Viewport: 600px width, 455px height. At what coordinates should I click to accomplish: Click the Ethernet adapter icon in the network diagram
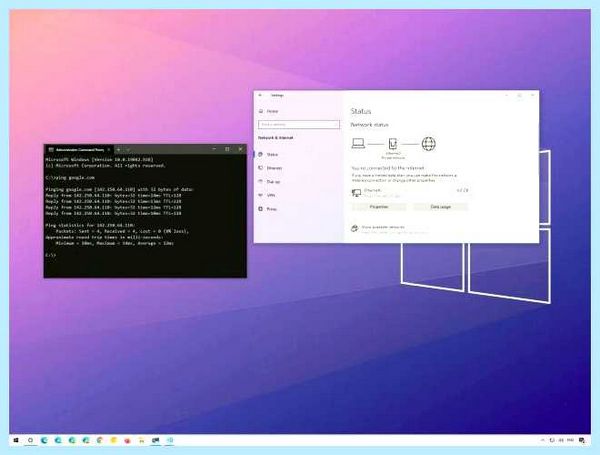click(393, 144)
